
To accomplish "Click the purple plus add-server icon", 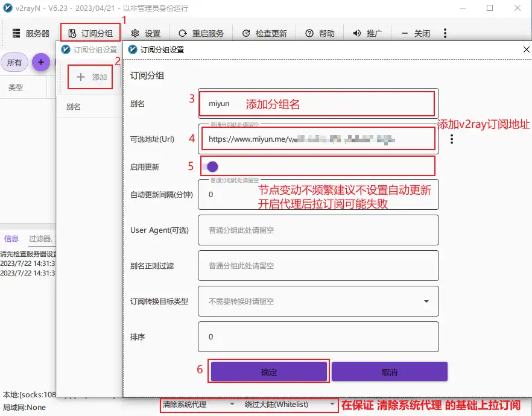I will tap(40, 62).
